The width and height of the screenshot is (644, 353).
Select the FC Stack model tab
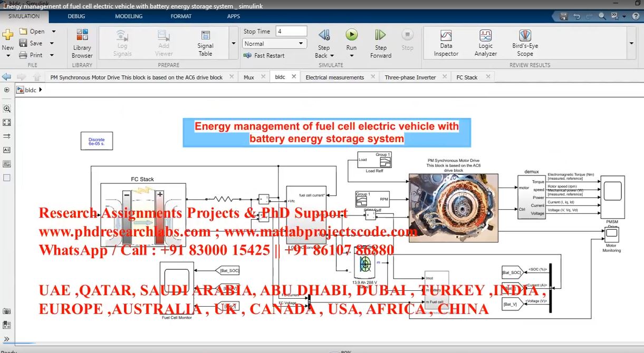tap(467, 77)
